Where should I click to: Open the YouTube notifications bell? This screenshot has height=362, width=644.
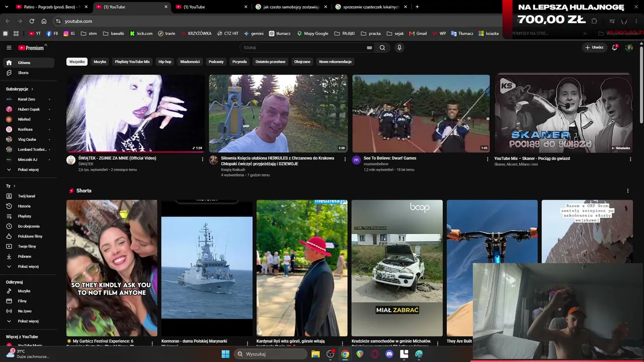[x=614, y=48]
